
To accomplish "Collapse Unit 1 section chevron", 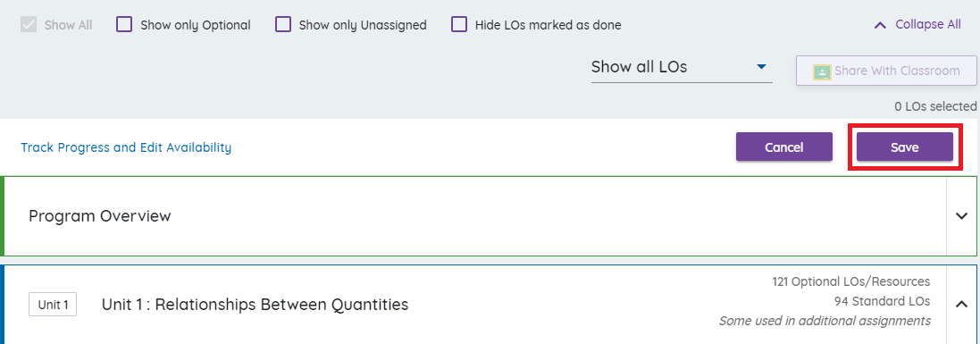I will [x=962, y=304].
